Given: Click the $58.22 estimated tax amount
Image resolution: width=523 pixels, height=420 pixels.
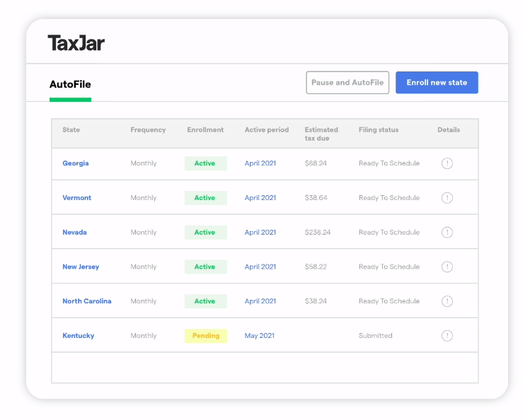Looking at the screenshot, I should coord(316,267).
